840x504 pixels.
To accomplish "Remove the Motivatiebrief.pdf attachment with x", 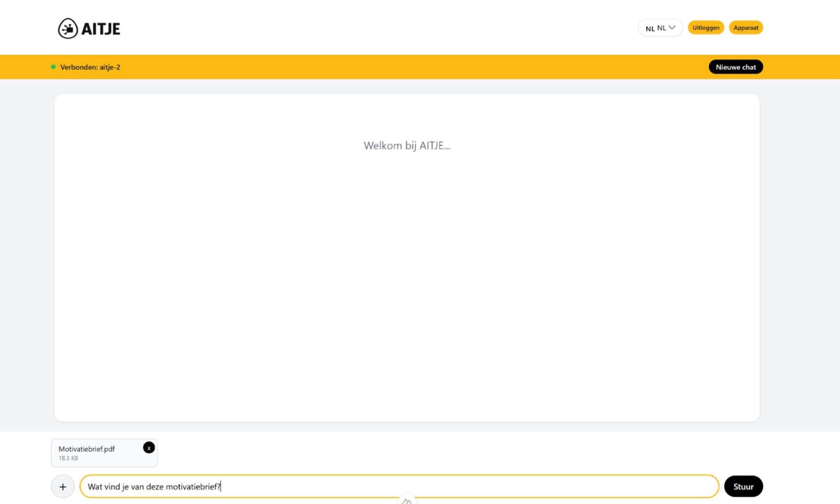I will point(149,448).
